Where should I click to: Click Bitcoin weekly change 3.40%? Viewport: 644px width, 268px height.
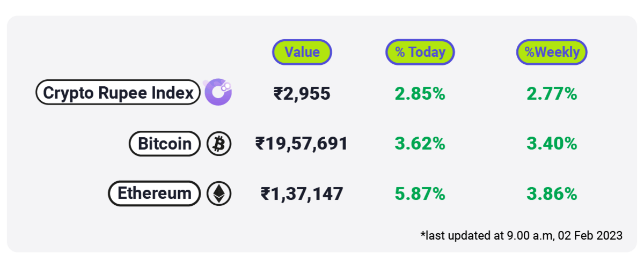(552, 144)
